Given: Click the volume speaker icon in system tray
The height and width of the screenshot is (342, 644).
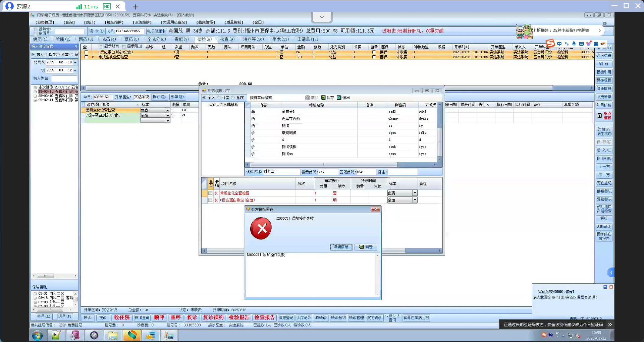Looking at the screenshot, I should tap(578, 335).
